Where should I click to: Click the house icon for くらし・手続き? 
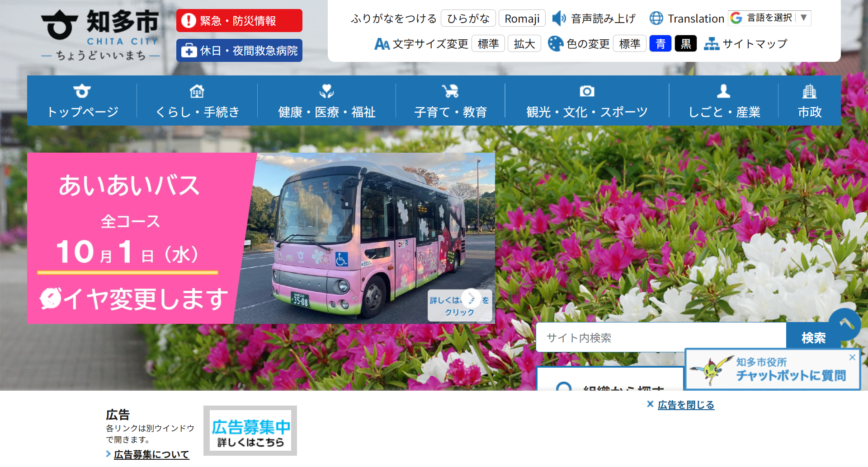click(197, 91)
